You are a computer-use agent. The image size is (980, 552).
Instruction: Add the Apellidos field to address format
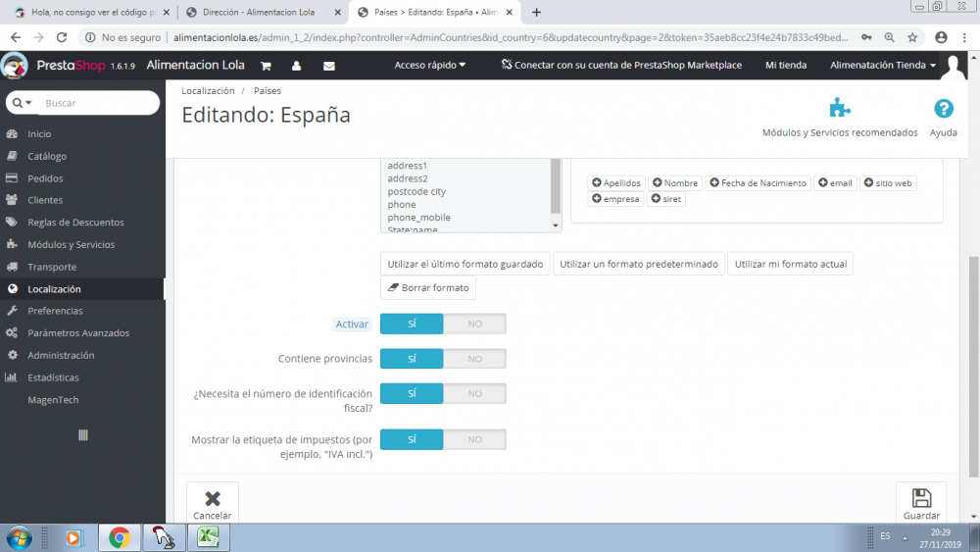click(616, 183)
